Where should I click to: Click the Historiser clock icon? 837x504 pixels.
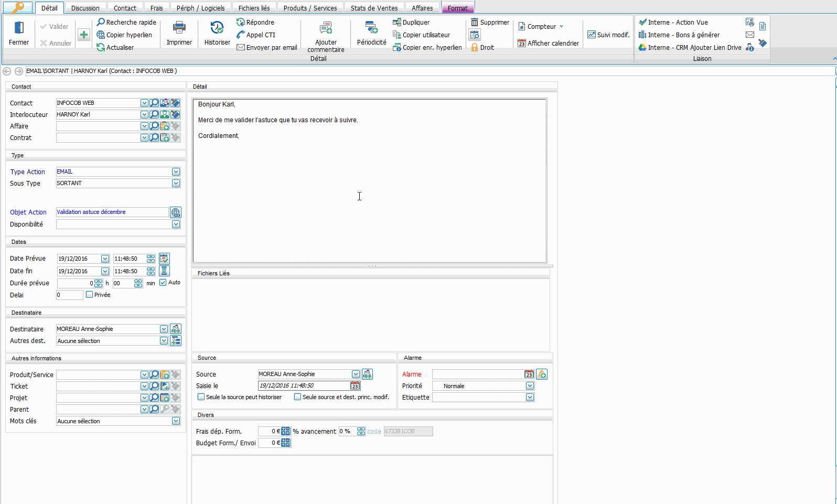click(217, 28)
